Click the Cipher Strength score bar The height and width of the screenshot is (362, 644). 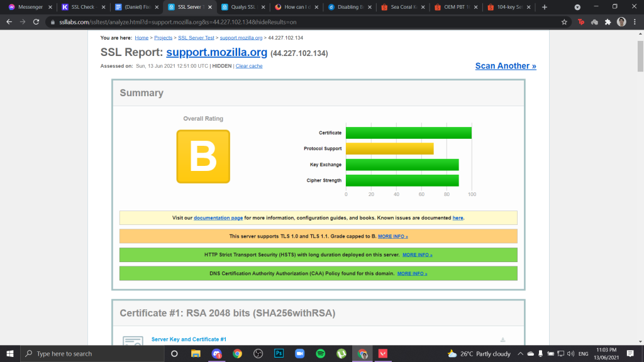[x=402, y=180]
